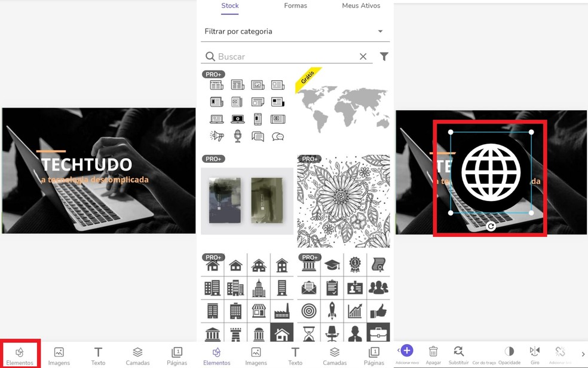Advance the element toolbar with the right chevron

tap(583, 354)
